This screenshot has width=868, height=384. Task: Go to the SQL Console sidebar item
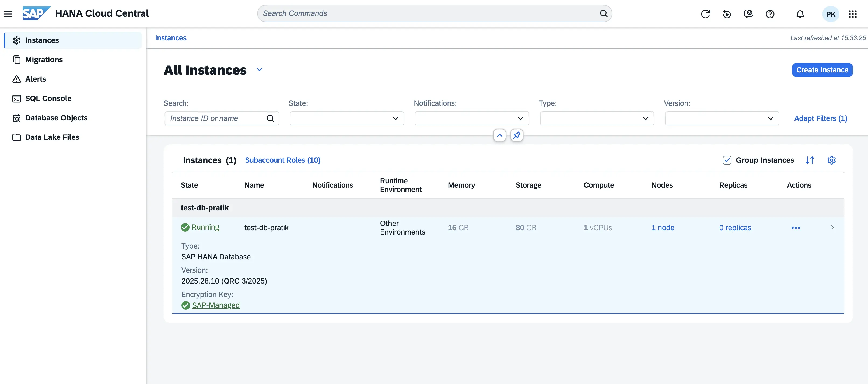(x=48, y=98)
